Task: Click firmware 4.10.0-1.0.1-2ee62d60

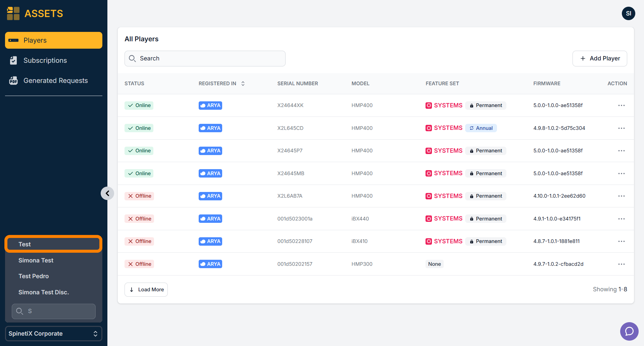Action: click(x=559, y=196)
